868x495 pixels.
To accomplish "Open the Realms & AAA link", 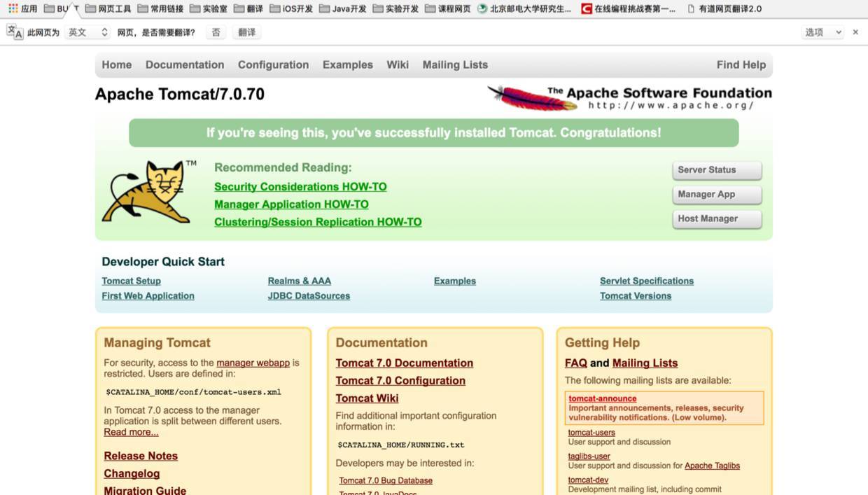I will coord(299,281).
